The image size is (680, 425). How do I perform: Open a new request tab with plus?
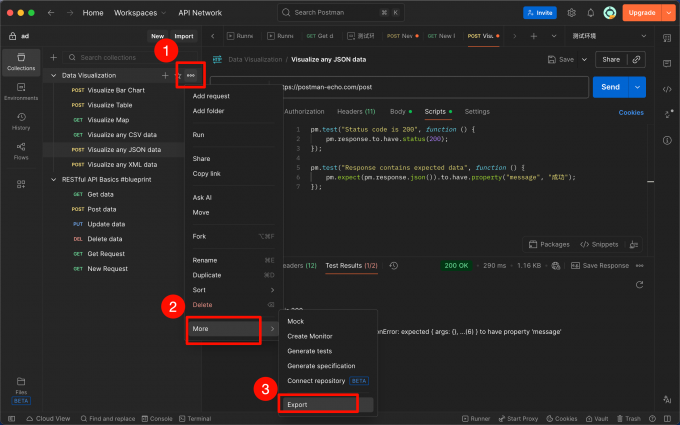[x=534, y=36]
